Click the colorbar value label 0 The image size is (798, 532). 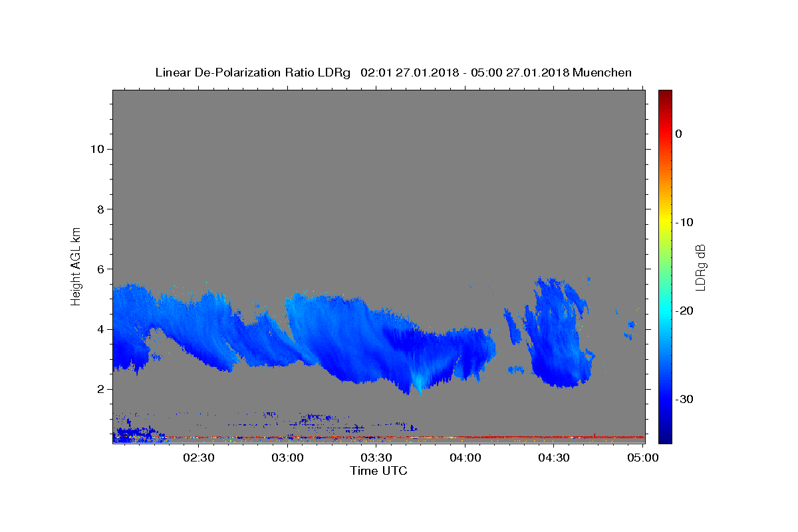point(679,134)
